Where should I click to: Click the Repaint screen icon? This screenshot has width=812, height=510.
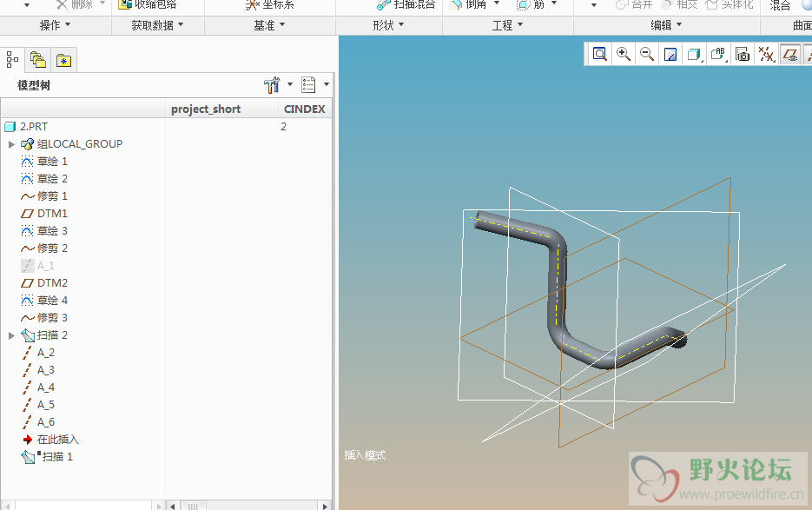(x=670, y=54)
